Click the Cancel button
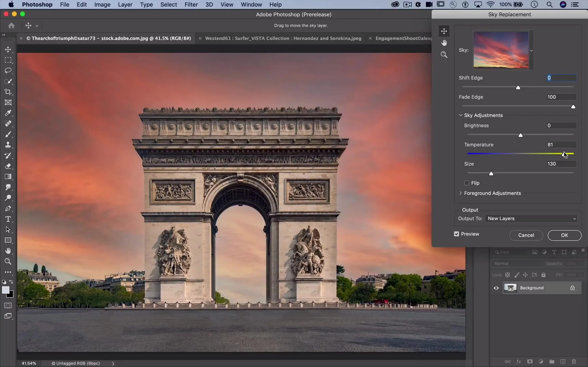 [526, 235]
